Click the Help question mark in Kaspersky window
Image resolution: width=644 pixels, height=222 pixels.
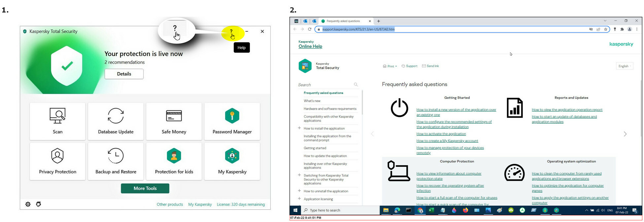point(231,32)
